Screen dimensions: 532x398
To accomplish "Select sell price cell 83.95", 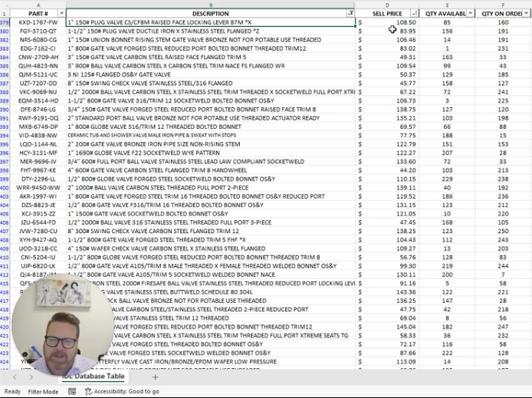I will coord(387,31).
